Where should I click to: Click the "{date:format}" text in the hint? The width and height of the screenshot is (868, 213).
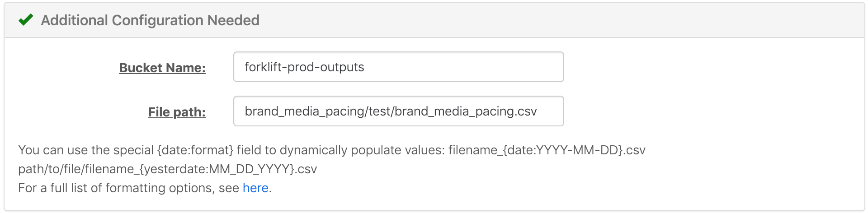pos(195,150)
